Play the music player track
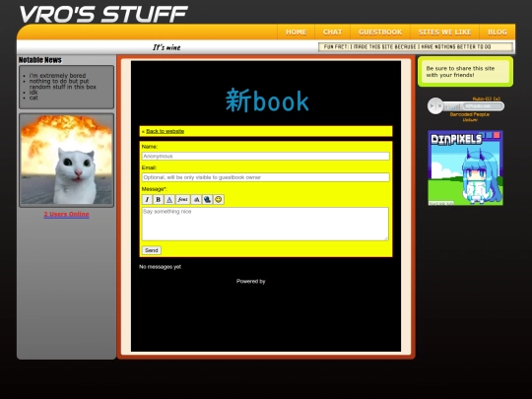Image resolution: width=532 pixels, height=399 pixels. 432,105
